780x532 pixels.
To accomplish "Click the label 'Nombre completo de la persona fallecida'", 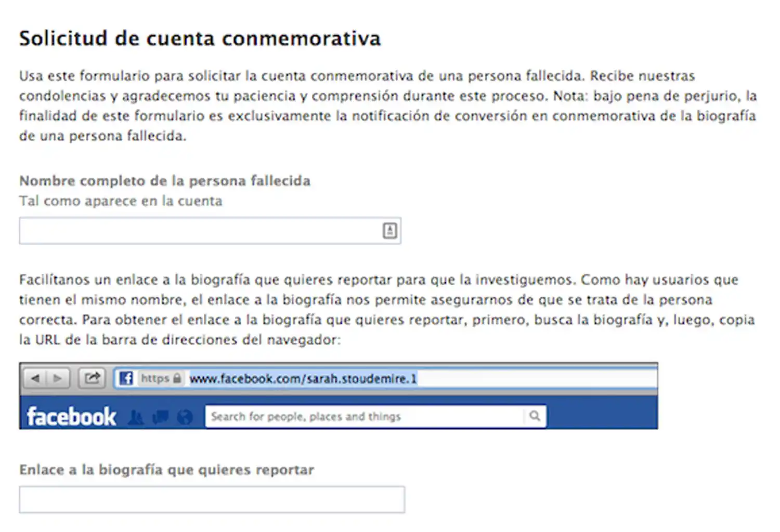I will tap(164, 180).
